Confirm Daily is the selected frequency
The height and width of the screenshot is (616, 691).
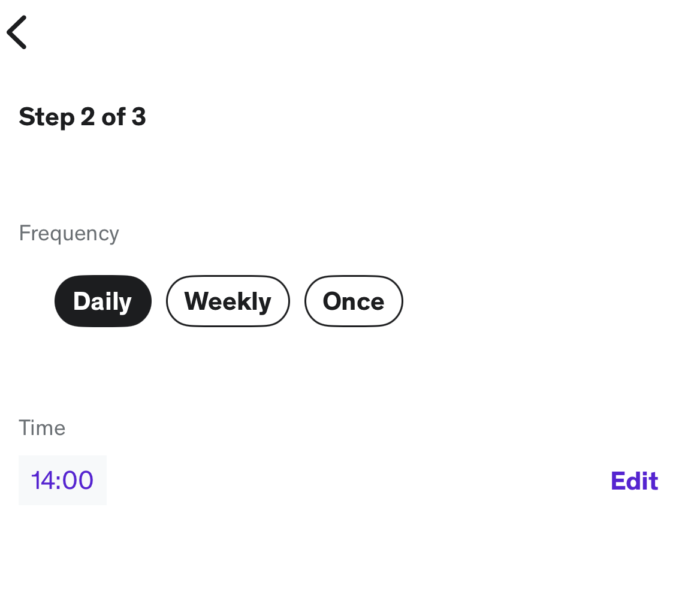coord(102,301)
